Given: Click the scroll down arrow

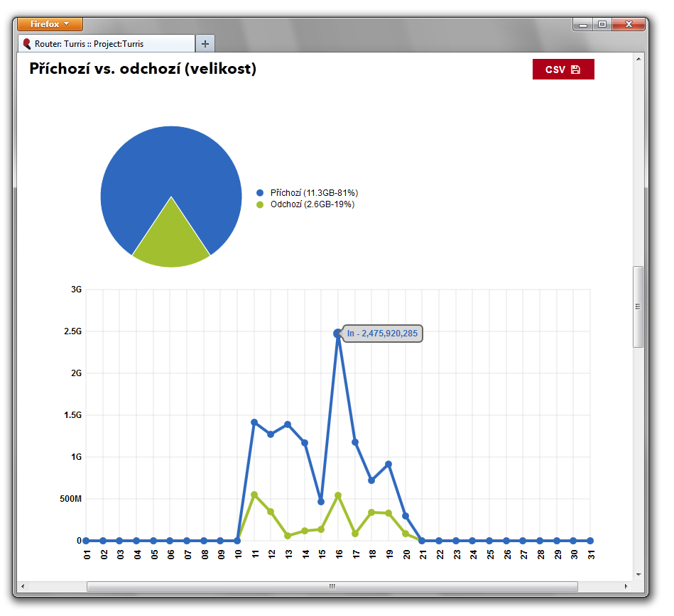Looking at the screenshot, I should click(638, 574).
